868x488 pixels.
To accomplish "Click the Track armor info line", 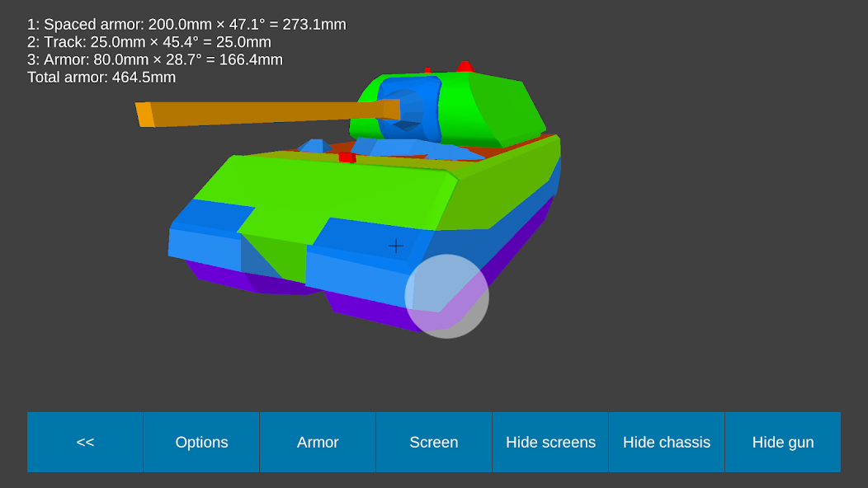I will coord(147,41).
